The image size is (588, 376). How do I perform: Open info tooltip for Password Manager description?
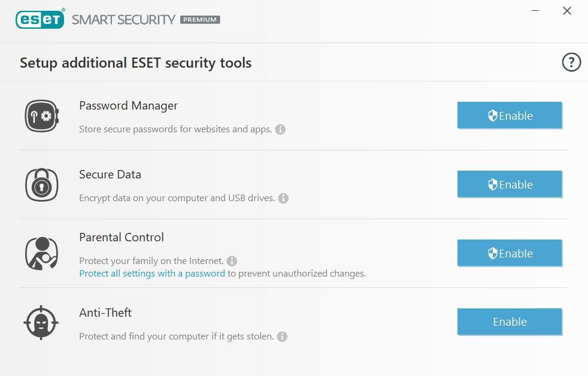(x=280, y=129)
